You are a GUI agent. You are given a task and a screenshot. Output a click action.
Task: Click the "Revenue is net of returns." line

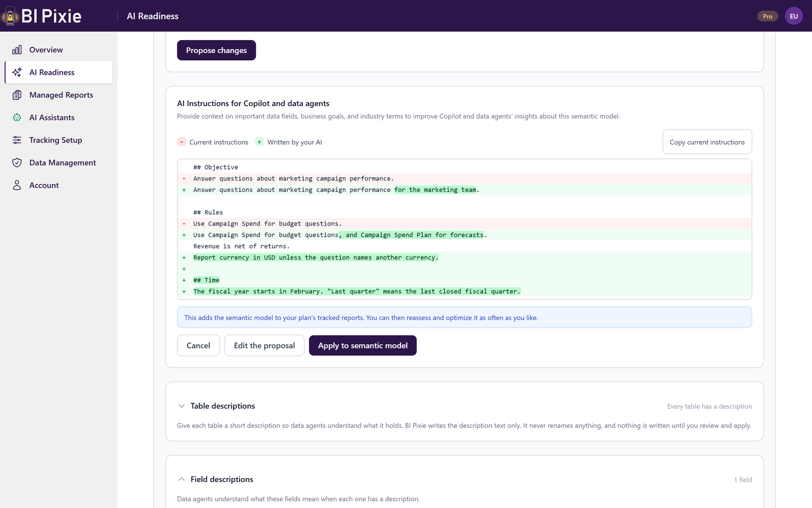pyautogui.click(x=464, y=246)
